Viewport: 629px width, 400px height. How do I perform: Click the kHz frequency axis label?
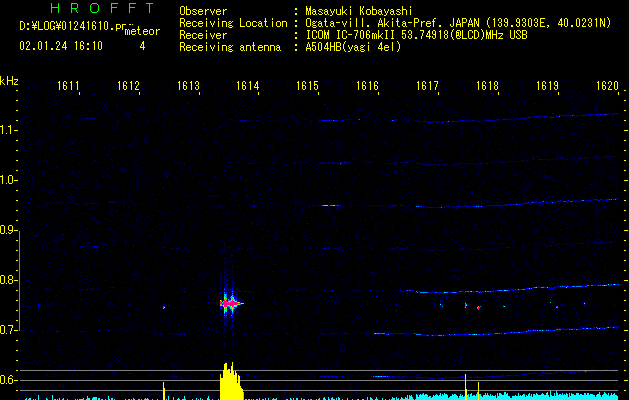click(9, 81)
